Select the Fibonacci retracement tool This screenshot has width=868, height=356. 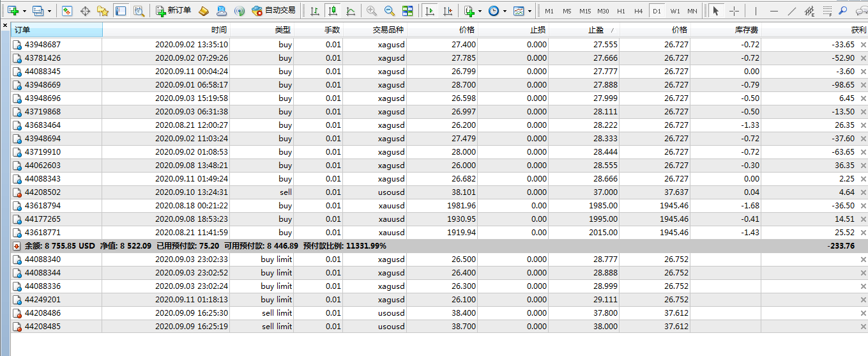click(828, 11)
